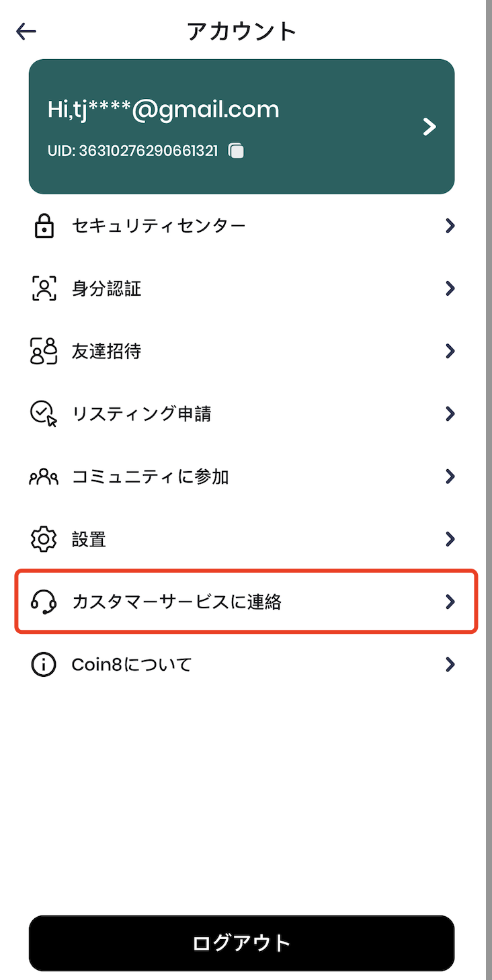Tap the back arrow icon
The width and height of the screenshot is (492, 980).
[x=26, y=31]
